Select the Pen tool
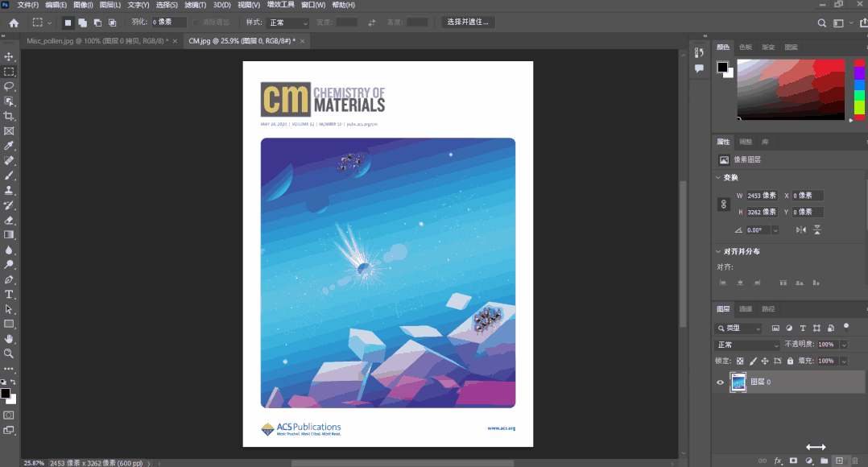This screenshot has height=467, width=868. click(x=9, y=279)
